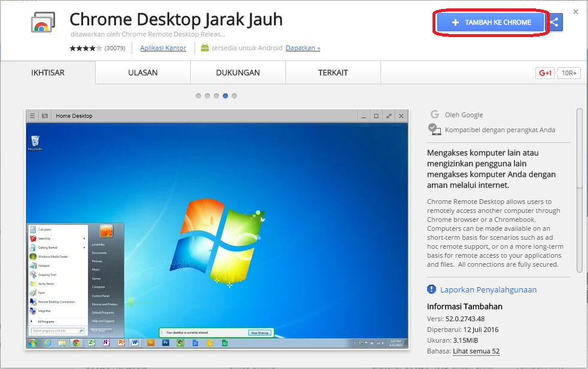Click the Windows 7 desktop screenshot preview
The width and height of the screenshot is (588, 369).
pyautogui.click(x=217, y=230)
